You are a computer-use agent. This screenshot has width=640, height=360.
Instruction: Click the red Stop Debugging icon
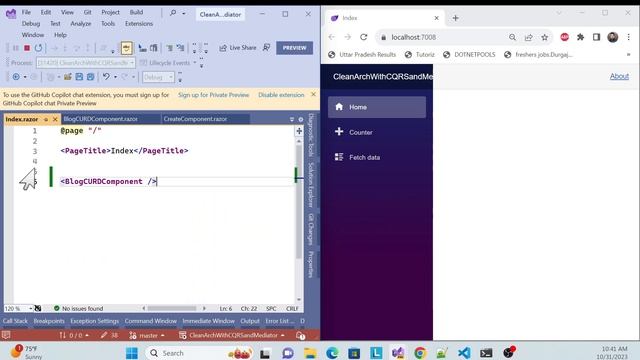tap(27, 48)
